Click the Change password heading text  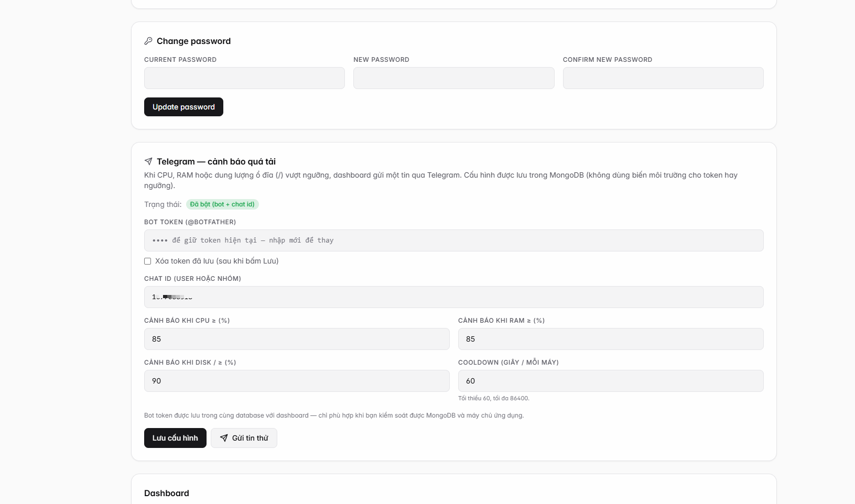coord(193,41)
